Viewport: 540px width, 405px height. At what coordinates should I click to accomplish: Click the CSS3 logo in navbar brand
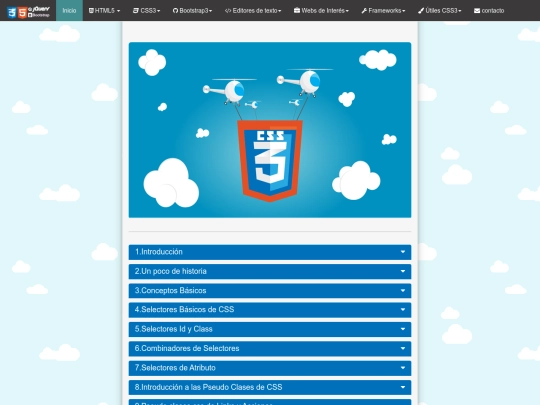coord(12,12)
